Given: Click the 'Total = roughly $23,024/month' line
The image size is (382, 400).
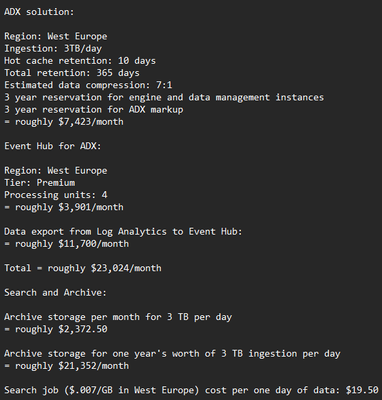Looking at the screenshot, I should coord(83,268).
